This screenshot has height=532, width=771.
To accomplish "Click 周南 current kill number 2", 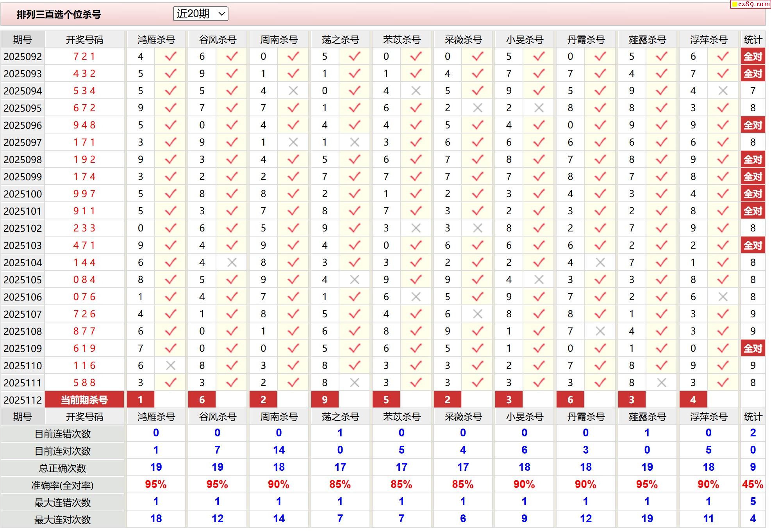I will pyautogui.click(x=263, y=400).
